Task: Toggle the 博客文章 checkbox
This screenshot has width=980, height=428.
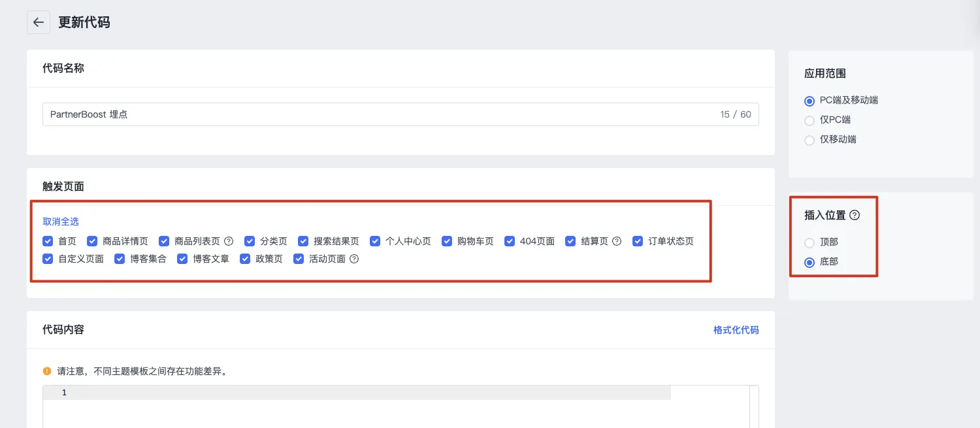Action: click(182, 259)
